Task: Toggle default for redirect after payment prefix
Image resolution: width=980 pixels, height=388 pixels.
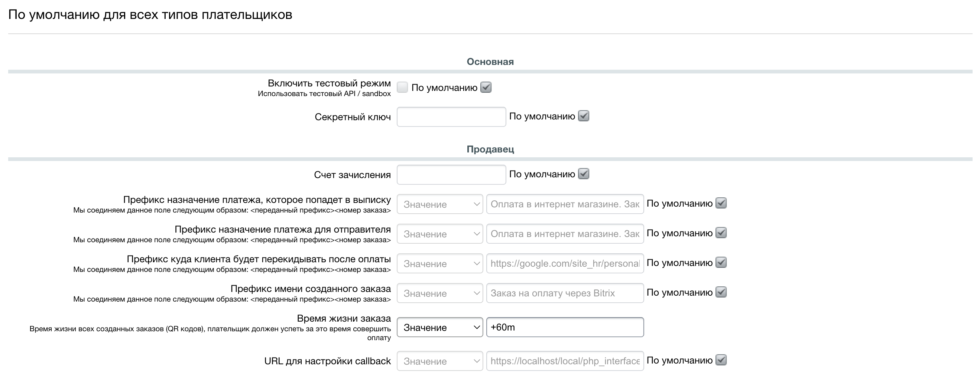Action: tap(721, 263)
